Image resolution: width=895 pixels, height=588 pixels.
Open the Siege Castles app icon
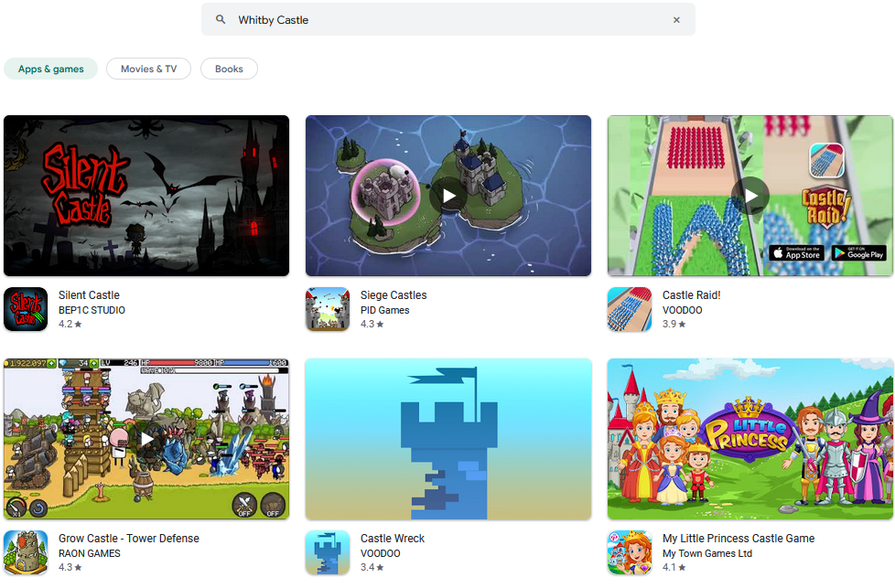(328, 309)
